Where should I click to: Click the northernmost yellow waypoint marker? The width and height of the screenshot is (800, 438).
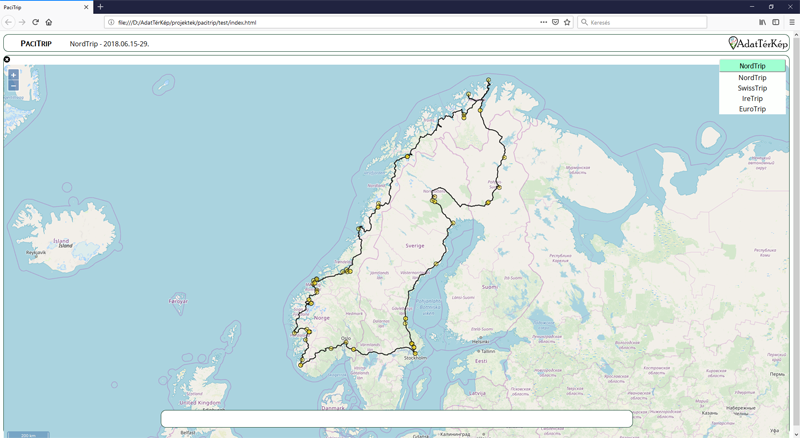tap(488, 80)
